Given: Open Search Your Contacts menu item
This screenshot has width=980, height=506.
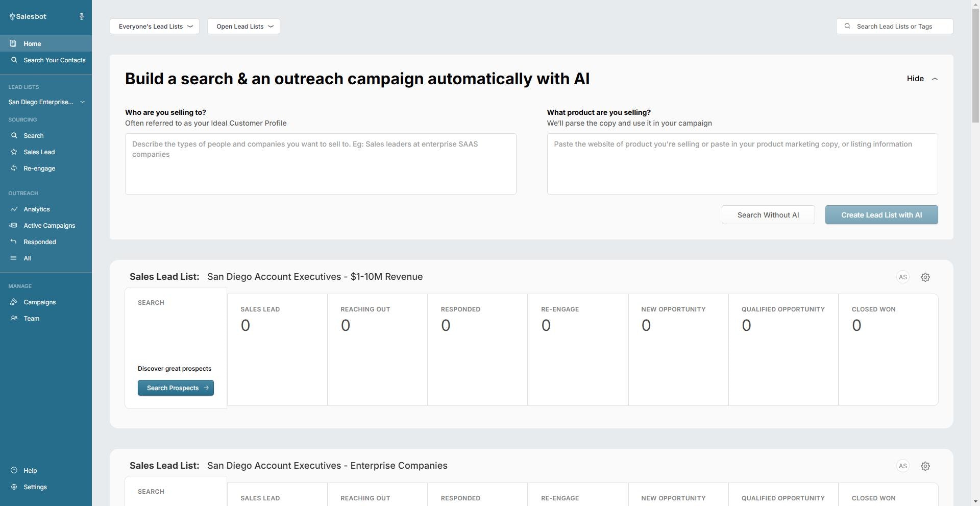Looking at the screenshot, I should pyautogui.click(x=54, y=60).
